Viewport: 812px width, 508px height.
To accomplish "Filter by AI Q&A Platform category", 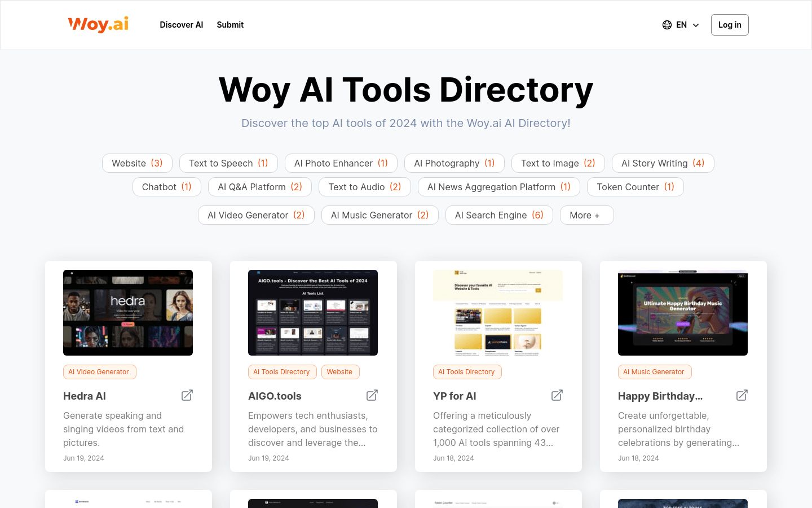I will click(x=260, y=187).
